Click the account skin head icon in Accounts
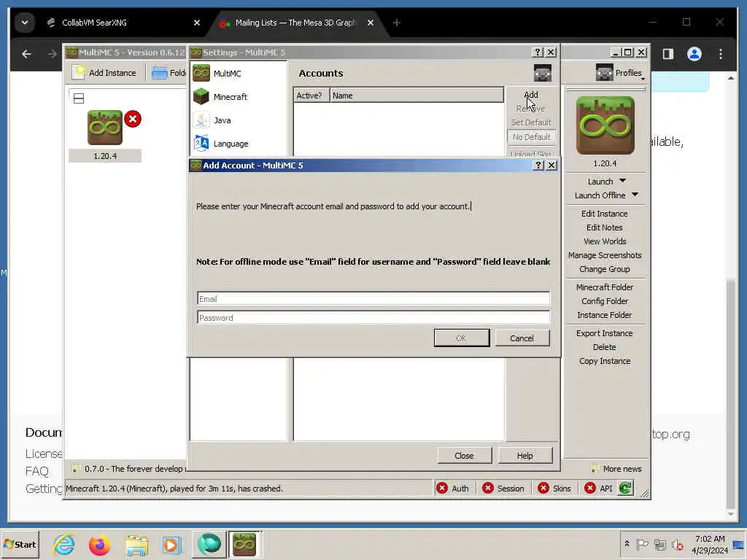 542,74
